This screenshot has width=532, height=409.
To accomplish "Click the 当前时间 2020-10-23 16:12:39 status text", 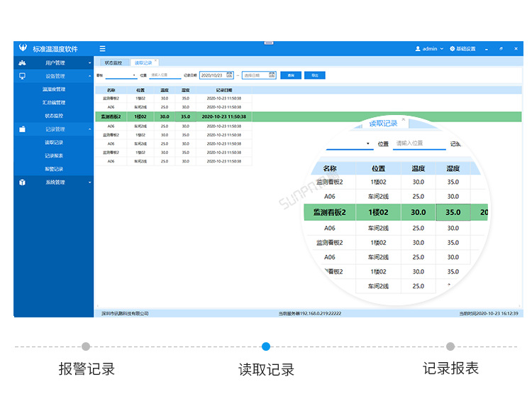I will pos(489,314).
